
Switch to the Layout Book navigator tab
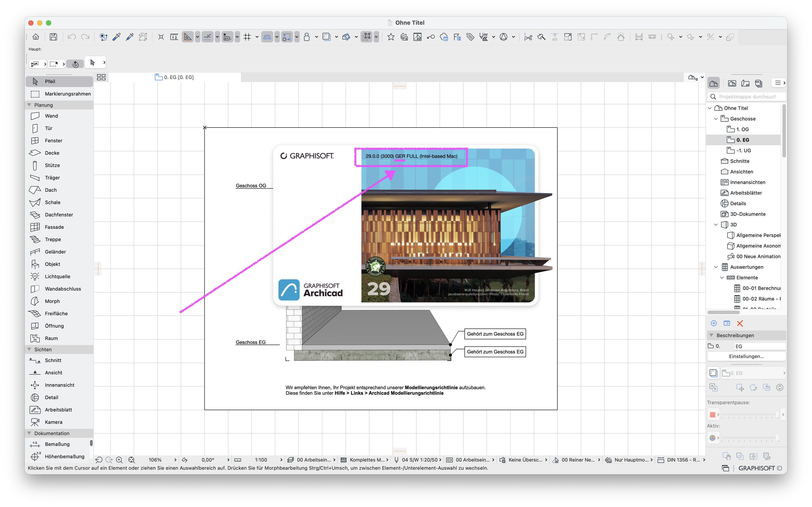coord(745,83)
